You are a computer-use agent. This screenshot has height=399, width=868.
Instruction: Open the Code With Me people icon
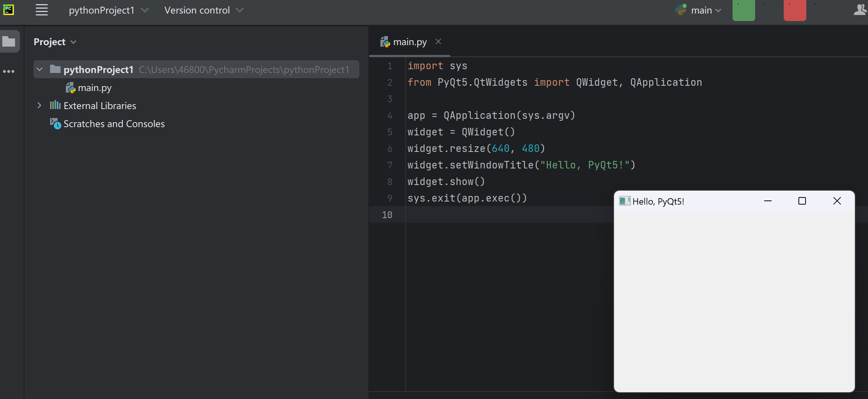coord(860,10)
